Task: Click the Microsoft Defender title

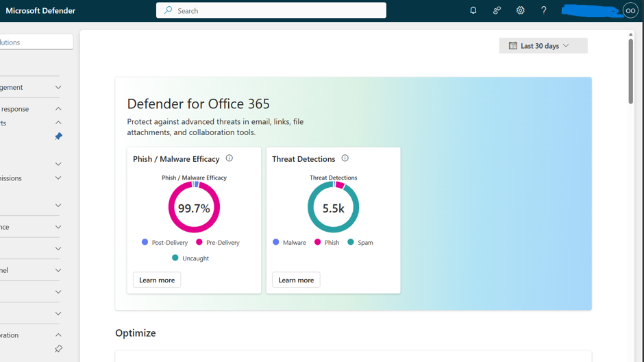Action: click(x=40, y=11)
